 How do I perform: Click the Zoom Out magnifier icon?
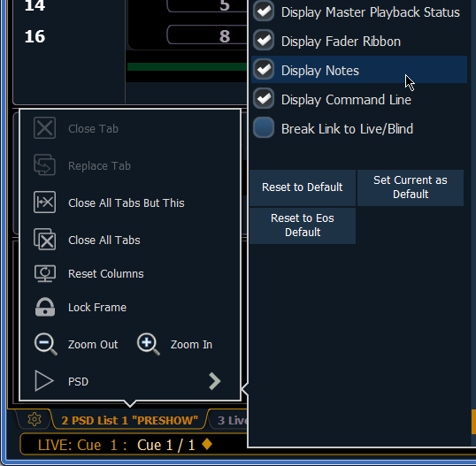(45, 344)
